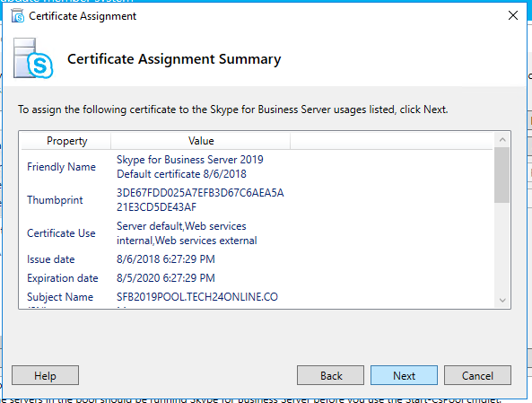Image resolution: width=532 pixels, height=403 pixels.
Task: Select the Subject Name property label
Action: [x=60, y=297]
